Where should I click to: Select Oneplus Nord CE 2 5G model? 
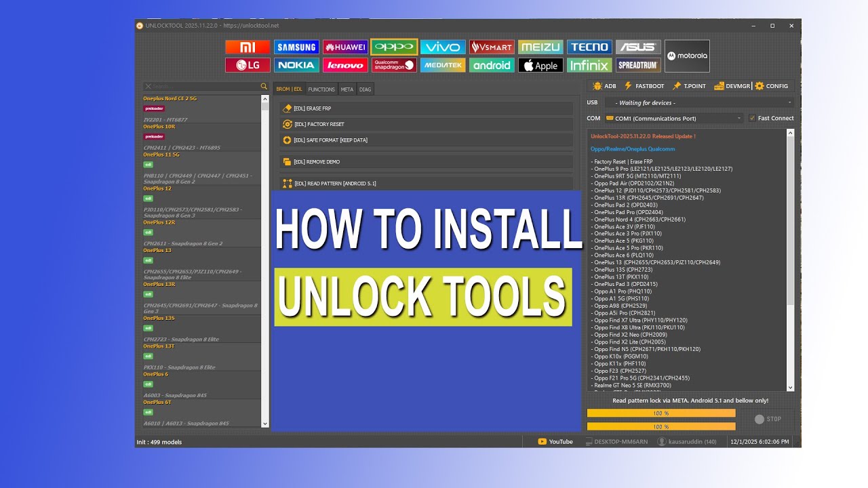tap(201, 109)
